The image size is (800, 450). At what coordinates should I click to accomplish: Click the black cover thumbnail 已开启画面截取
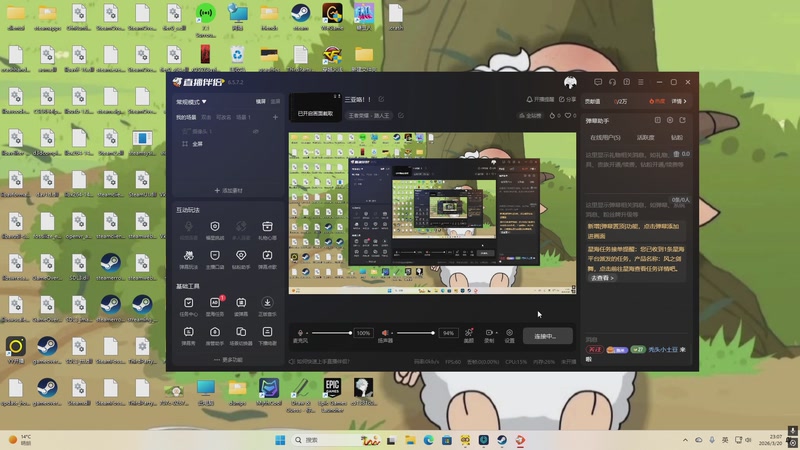click(315, 108)
